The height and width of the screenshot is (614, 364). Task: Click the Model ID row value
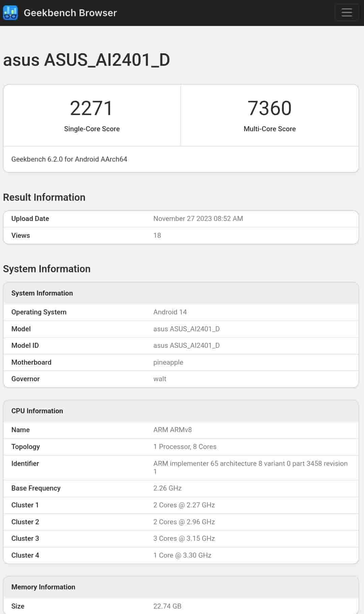click(x=186, y=345)
